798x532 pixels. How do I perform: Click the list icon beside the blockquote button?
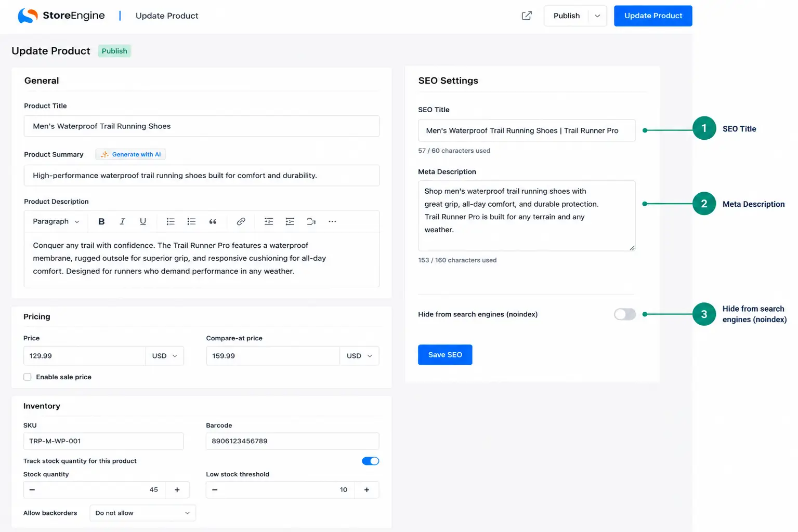191,221
